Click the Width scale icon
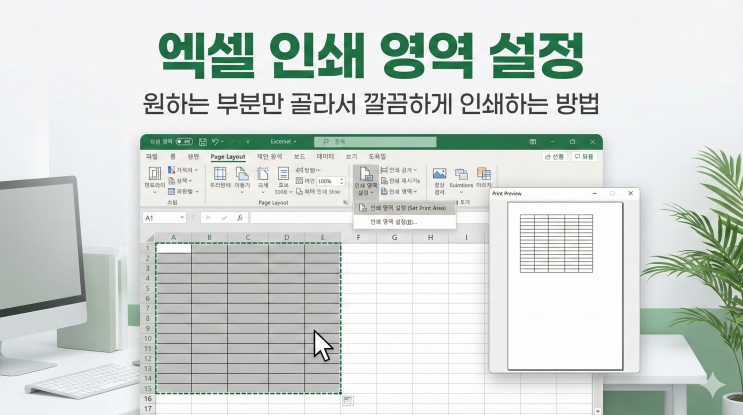The width and height of the screenshot is (743, 415). [x=299, y=170]
